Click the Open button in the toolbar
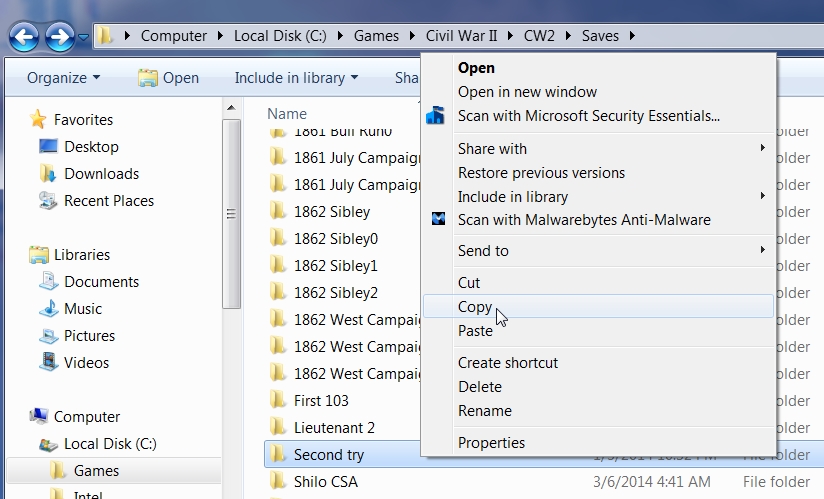Screen dimensions: 824x499 coord(169,78)
